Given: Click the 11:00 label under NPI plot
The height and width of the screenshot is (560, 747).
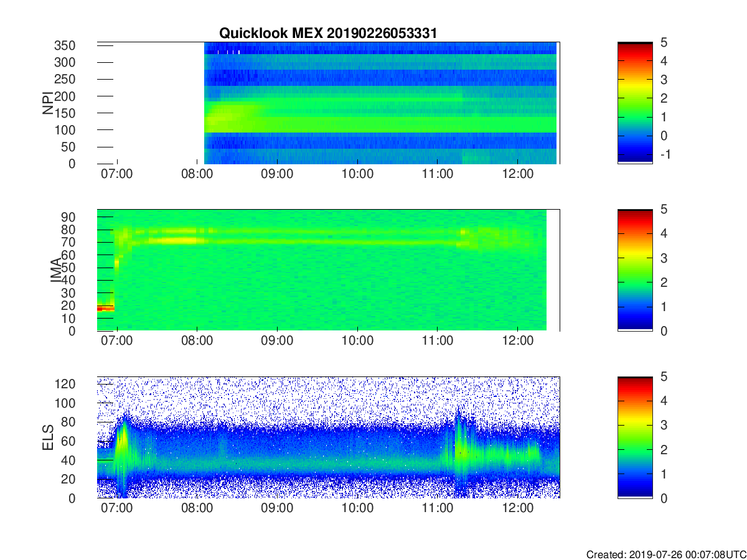Looking at the screenshot, I should coord(438,174).
